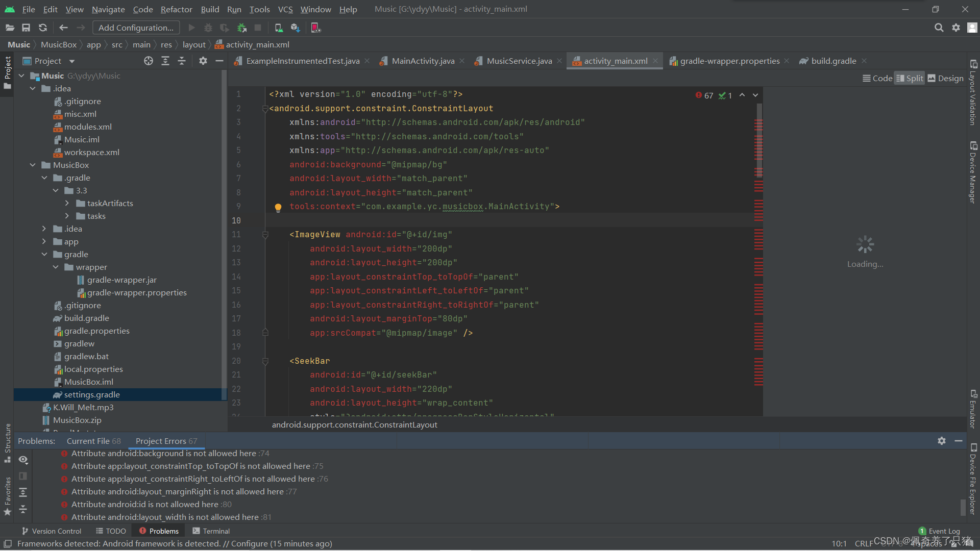The height and width of the screenshot is (551, 980).
Task: Switch editor to Design view mode
Action: coord(945,78)
